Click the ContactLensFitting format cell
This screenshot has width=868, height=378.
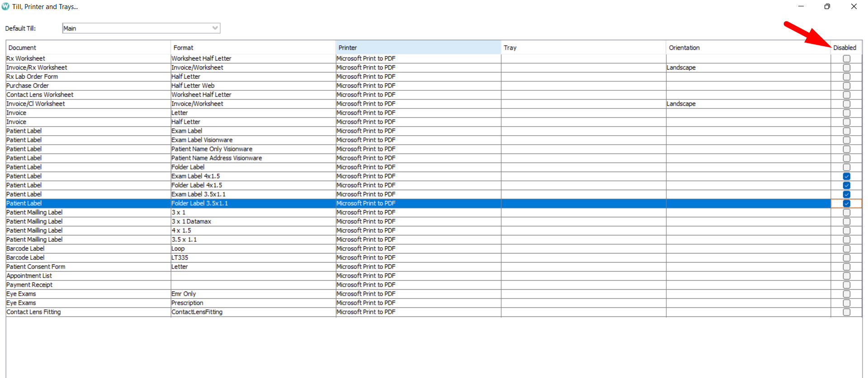pos(253,312)
